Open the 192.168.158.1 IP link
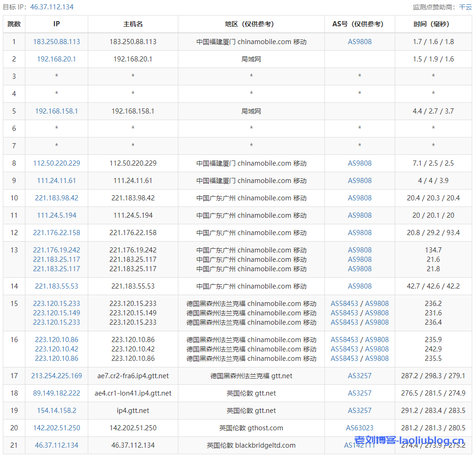This screenshot has height=458, width=476. click(56, 111)
